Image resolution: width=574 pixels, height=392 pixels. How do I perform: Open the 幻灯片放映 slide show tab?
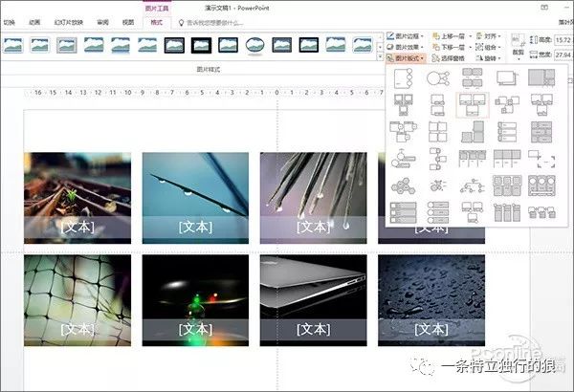(69, 23)
